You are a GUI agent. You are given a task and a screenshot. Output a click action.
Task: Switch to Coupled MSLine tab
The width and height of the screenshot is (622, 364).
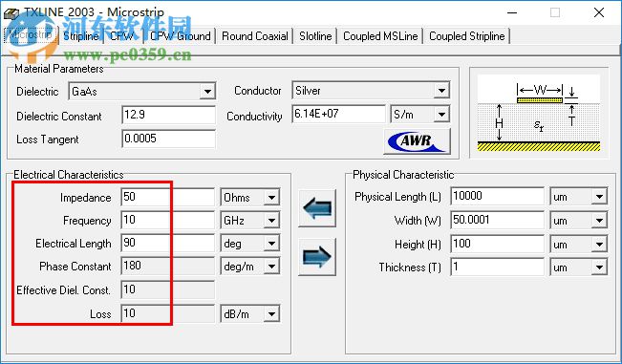[380, 36]
